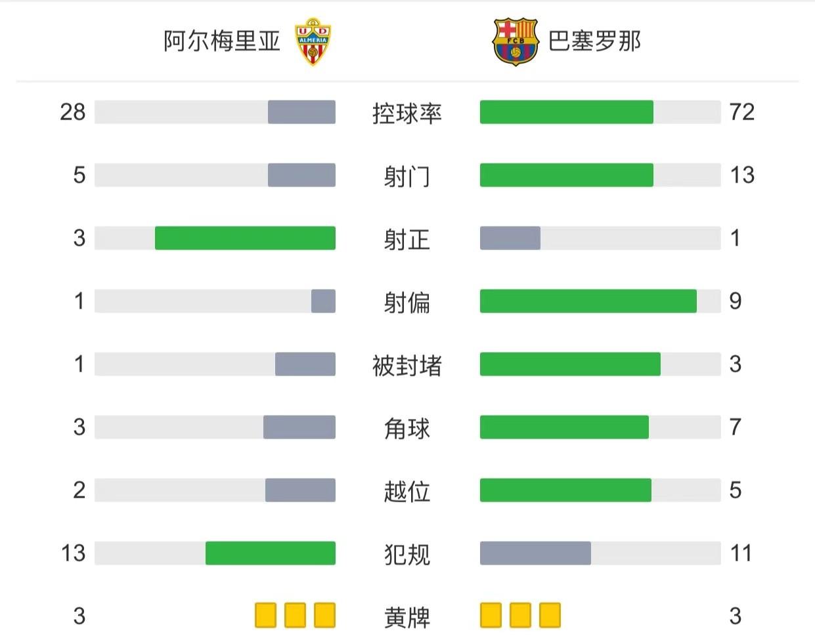The width and height of the screenshot is (815, 644).
Task: Click Almería's middle yellow card icon
Action: (295, 615)
